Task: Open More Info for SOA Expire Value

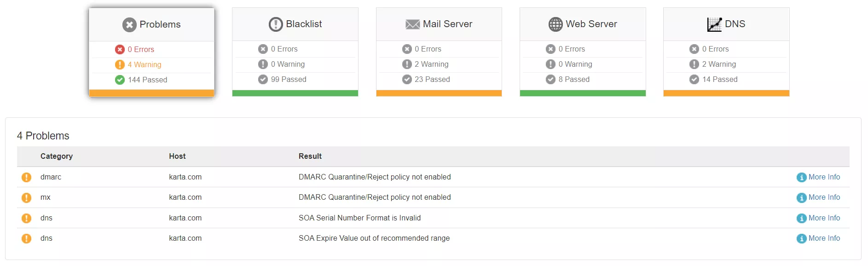Action: point(818,238)
